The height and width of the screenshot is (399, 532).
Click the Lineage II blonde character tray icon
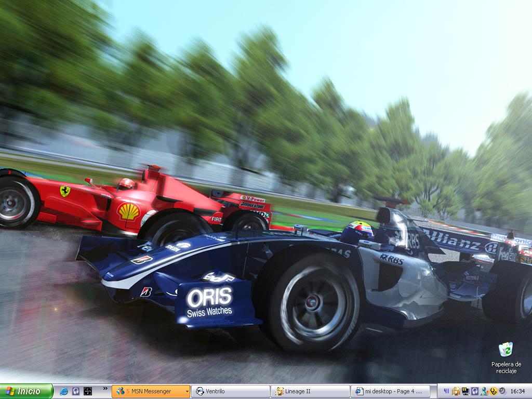[456, 391]
